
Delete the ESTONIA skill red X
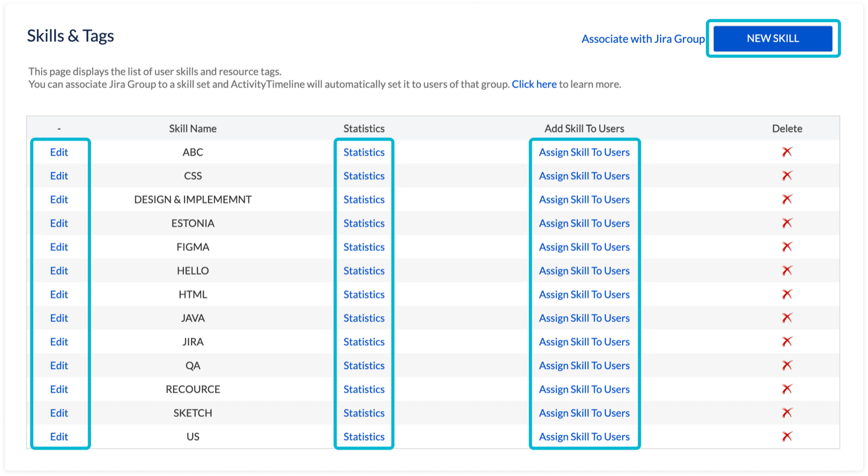[787, 223]
